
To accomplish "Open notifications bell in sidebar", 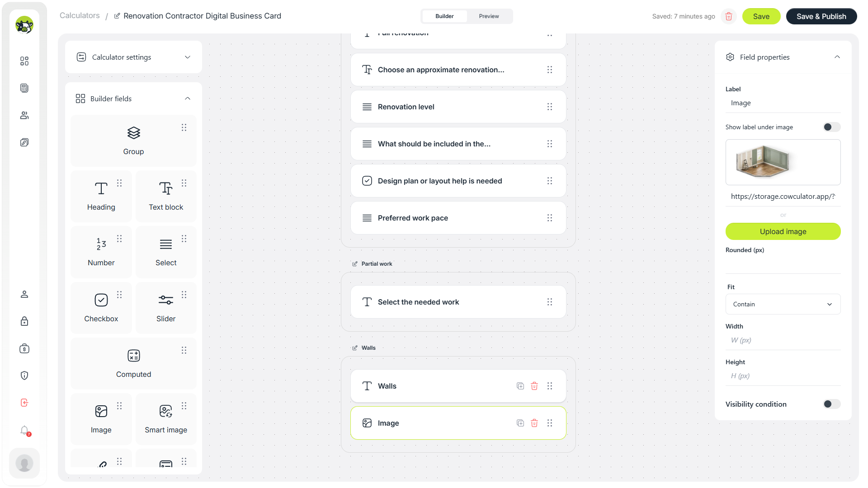I will [x=24, y=430].
